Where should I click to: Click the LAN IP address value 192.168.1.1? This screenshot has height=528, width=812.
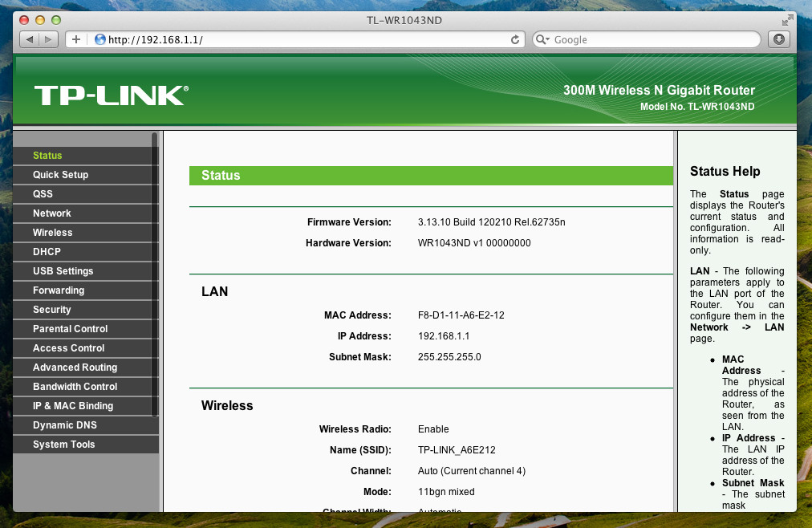click(x=444, y=336)
